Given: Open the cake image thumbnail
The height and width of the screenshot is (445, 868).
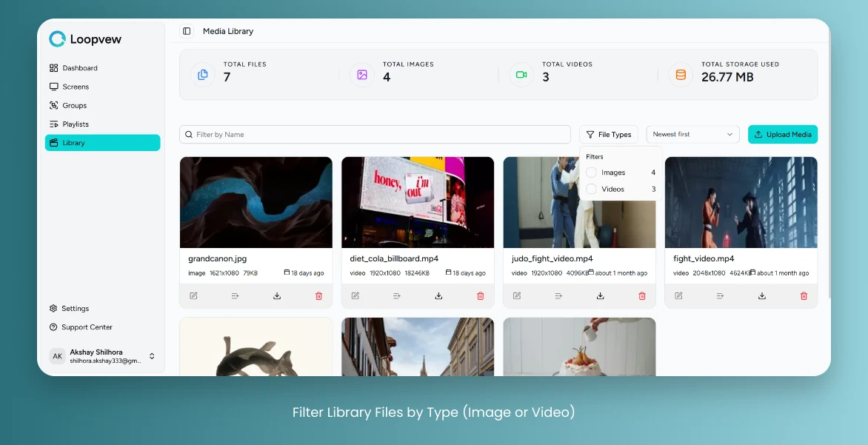Looking at the screenshot, I should pos(580,347).
